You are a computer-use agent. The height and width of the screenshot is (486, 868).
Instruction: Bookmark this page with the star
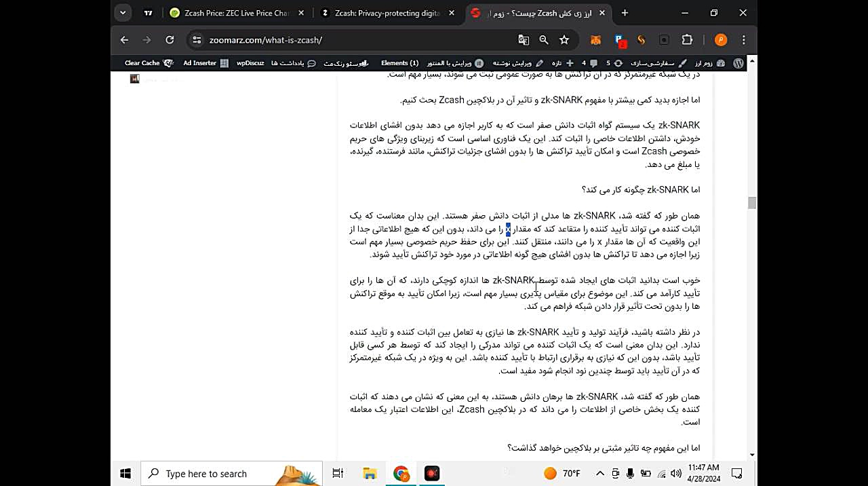pyautogui.click(x=564, y=40)
